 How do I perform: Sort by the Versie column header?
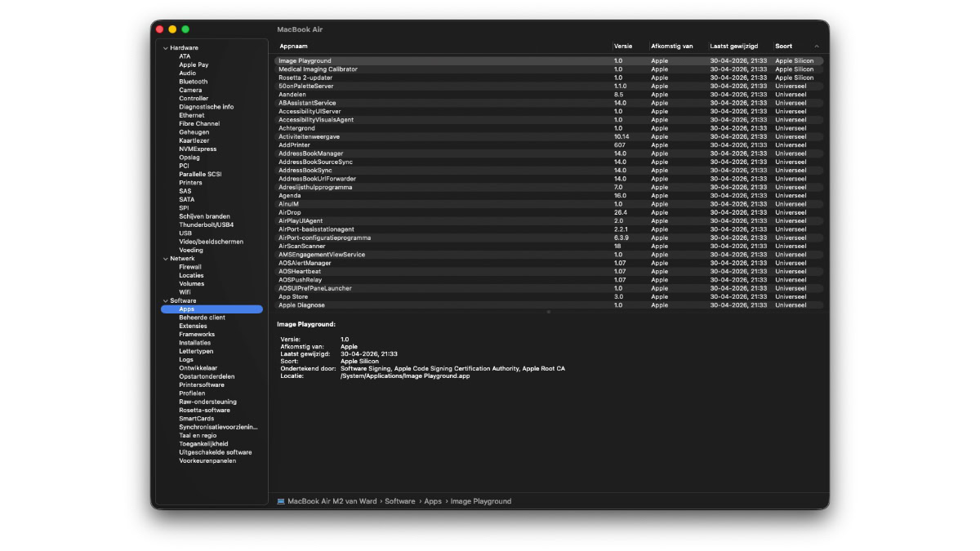click(x=623, y=47)
